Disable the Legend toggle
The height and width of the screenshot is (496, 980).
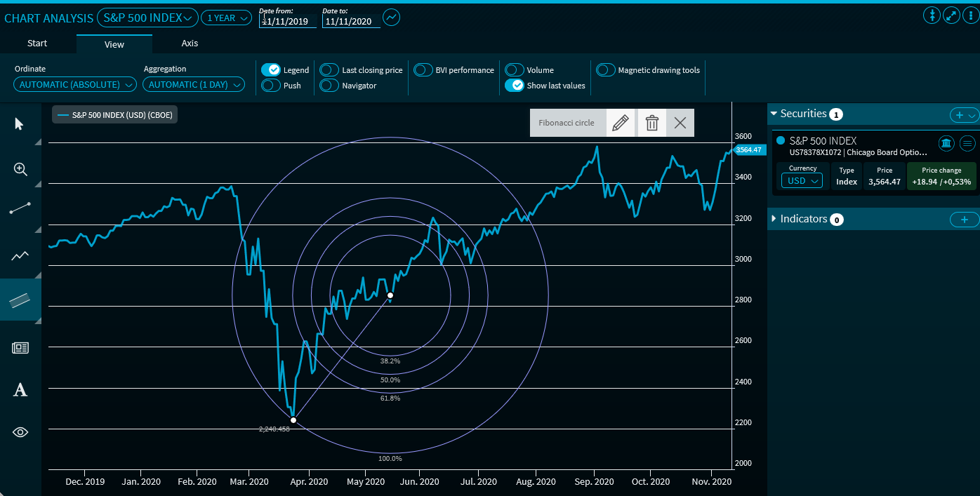[x=272, y=69]
